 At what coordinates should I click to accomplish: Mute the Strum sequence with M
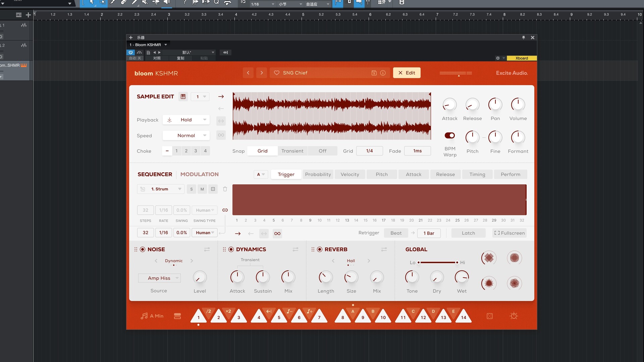[202, 189]
